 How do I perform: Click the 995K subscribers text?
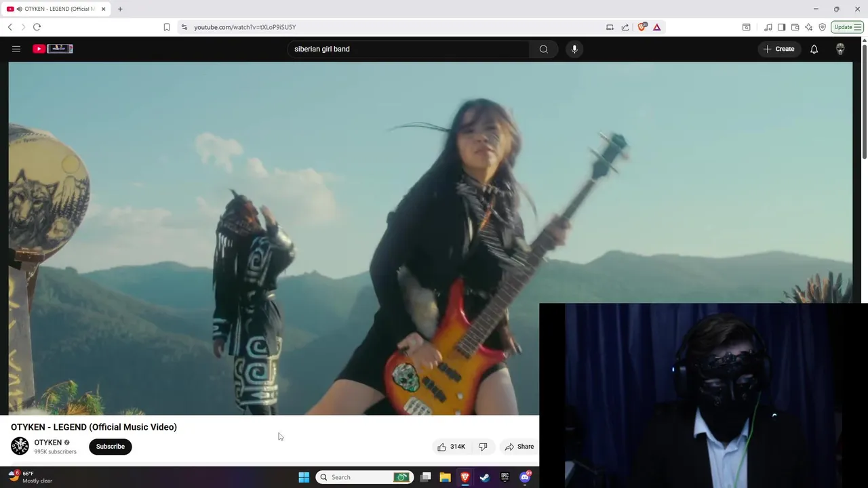[x=56, y=452]
